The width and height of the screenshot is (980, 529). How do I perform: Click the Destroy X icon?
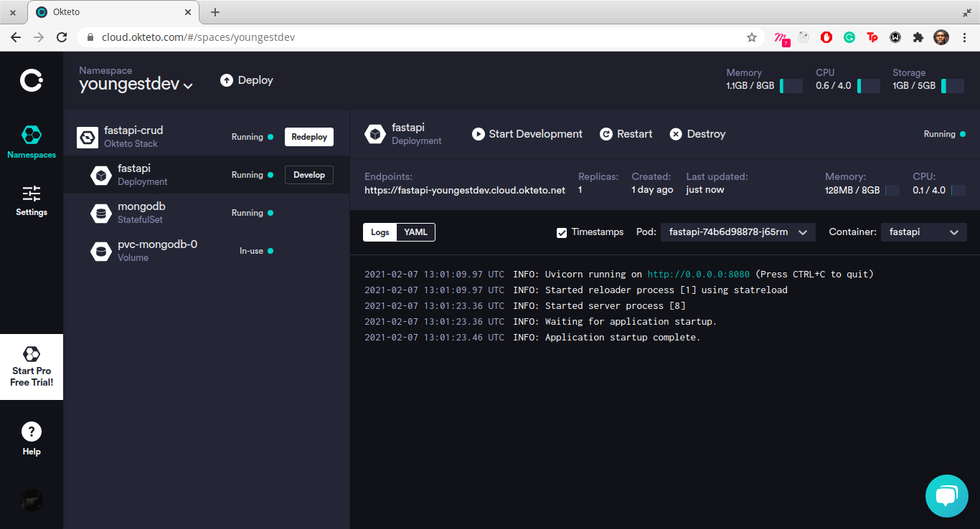[676, 134]
